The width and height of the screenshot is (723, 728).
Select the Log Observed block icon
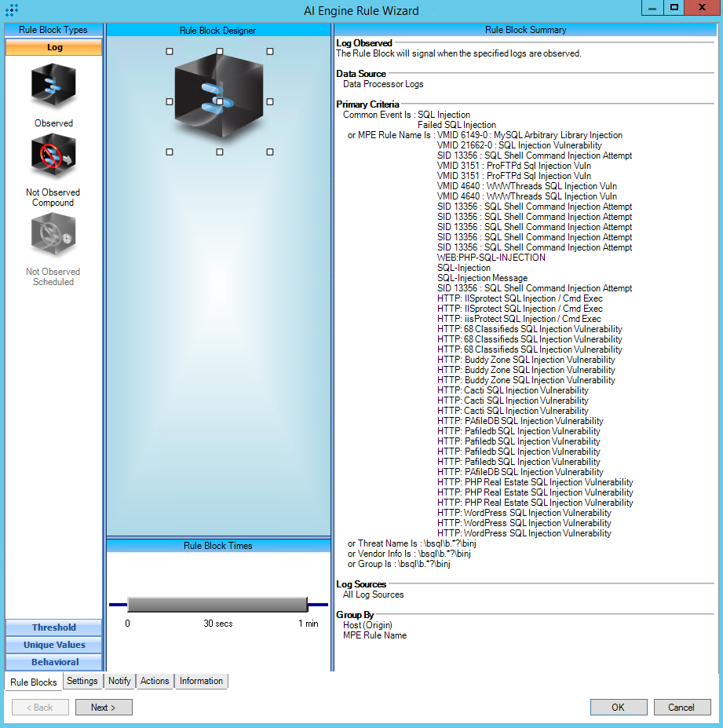tap(53, 86)
